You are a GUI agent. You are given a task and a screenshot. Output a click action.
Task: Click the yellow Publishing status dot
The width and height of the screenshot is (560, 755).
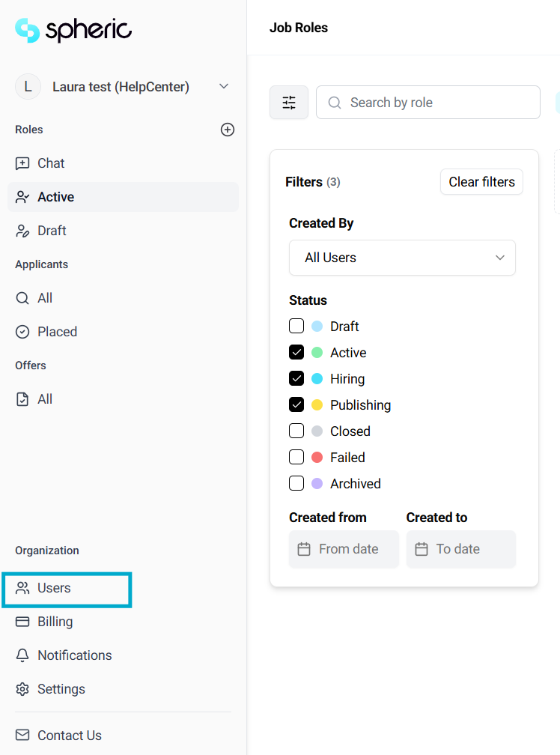pyautogui.click(x=317, y=405)
